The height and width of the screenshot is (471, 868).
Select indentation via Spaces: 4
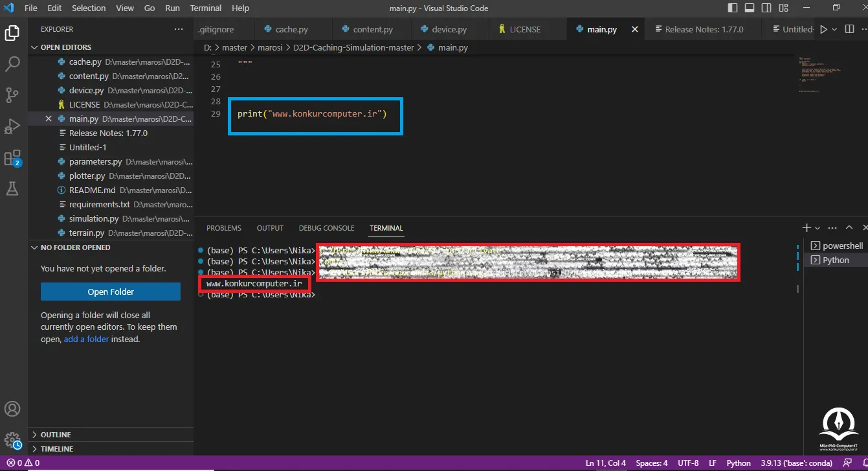coord(652,463)
